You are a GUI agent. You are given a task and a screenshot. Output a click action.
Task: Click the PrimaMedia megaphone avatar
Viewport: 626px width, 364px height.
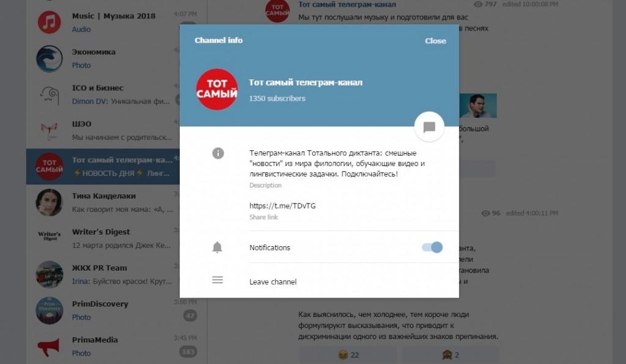49,346
